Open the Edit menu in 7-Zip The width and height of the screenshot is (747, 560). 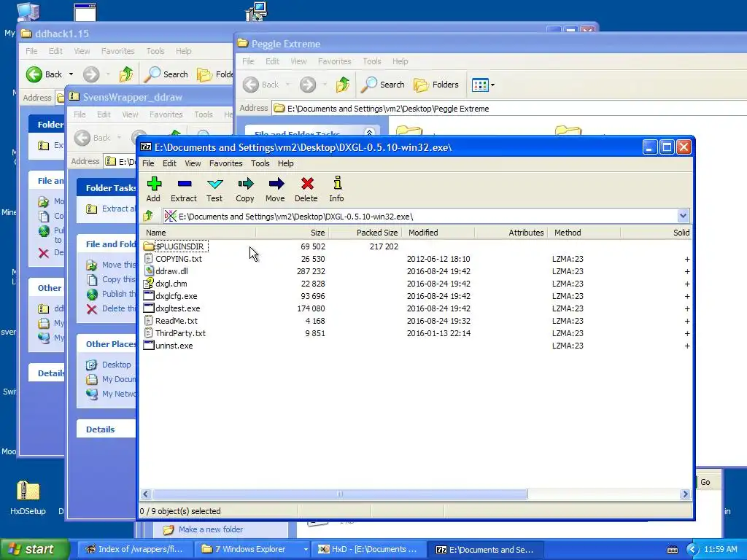(169, 163)
